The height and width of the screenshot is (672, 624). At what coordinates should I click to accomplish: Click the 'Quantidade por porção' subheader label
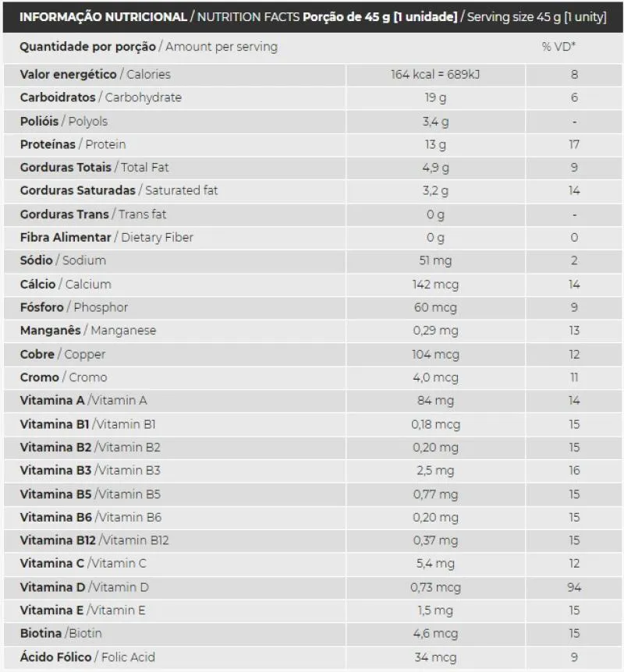87,47
